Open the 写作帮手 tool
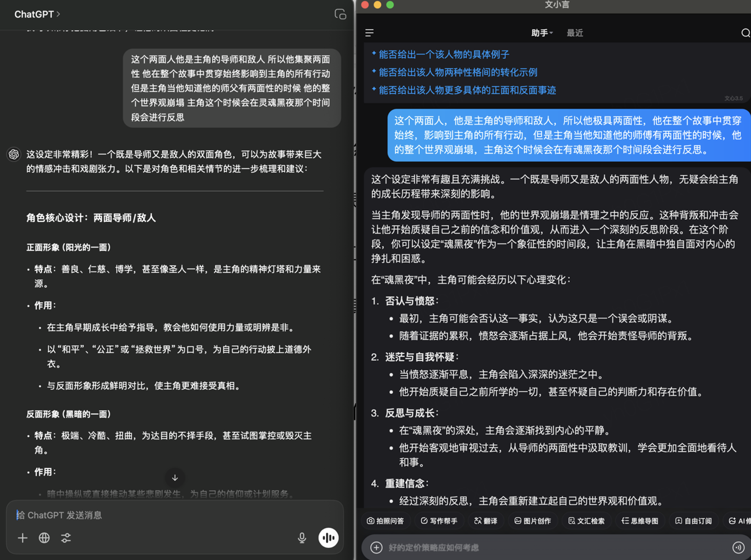This screenshot has height=560, width=751. tap(439, 521)
